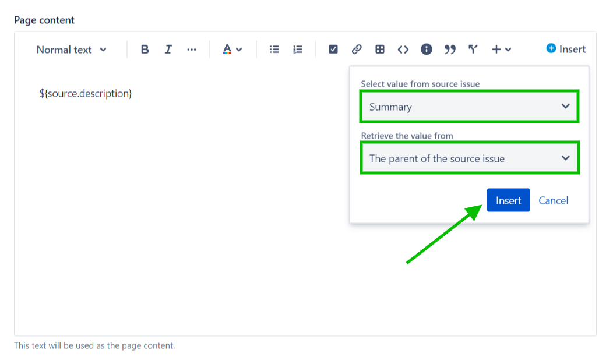
Task: Open more formatting options ellipsis
Action: click(x=192, y=50)
